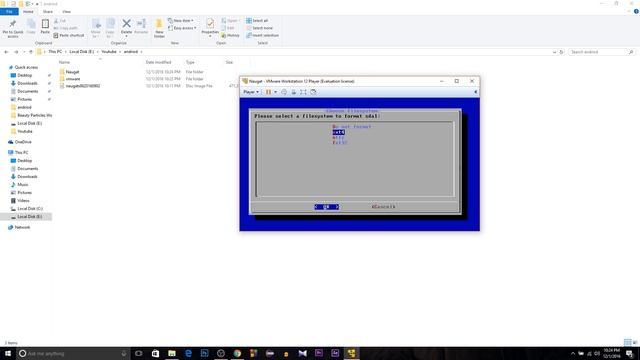Open Google Chrome from taskbar

click(237, 353)
